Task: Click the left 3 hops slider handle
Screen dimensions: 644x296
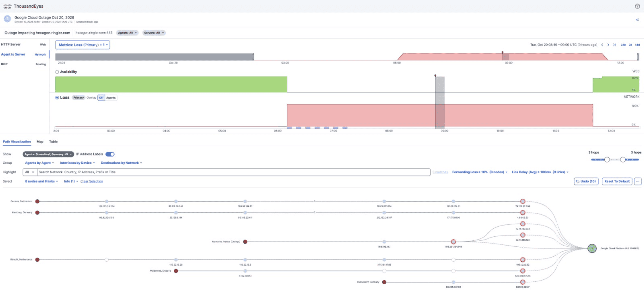Action: (x=607, y=160)
